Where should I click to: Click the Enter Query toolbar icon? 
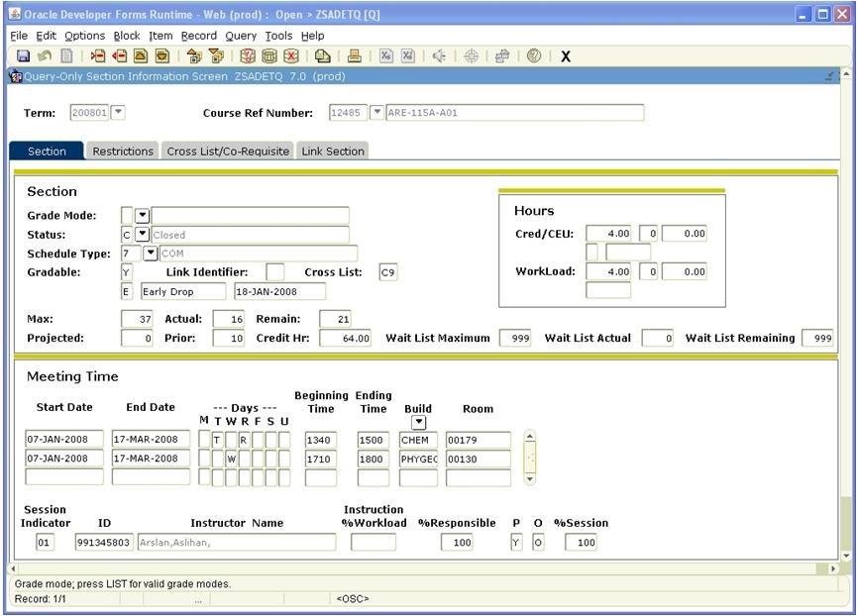point(248,56)
